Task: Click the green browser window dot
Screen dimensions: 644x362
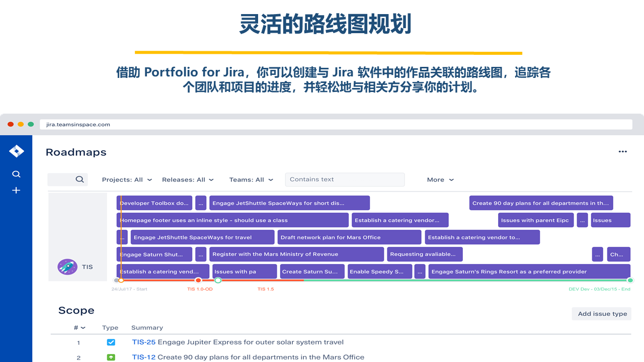Action: click(x=31, y=124)
